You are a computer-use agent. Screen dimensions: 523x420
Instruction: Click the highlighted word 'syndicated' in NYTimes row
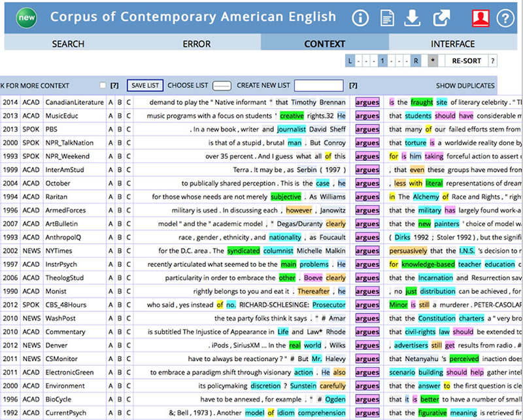(243, 251)
